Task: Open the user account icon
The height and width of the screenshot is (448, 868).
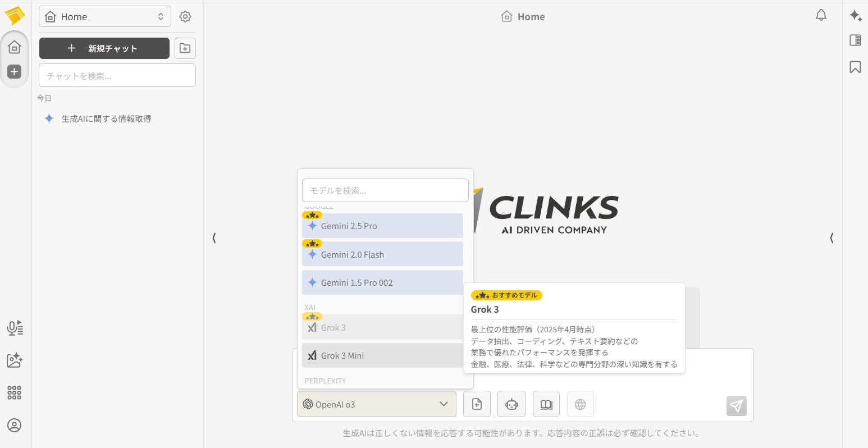Action: 15,425
